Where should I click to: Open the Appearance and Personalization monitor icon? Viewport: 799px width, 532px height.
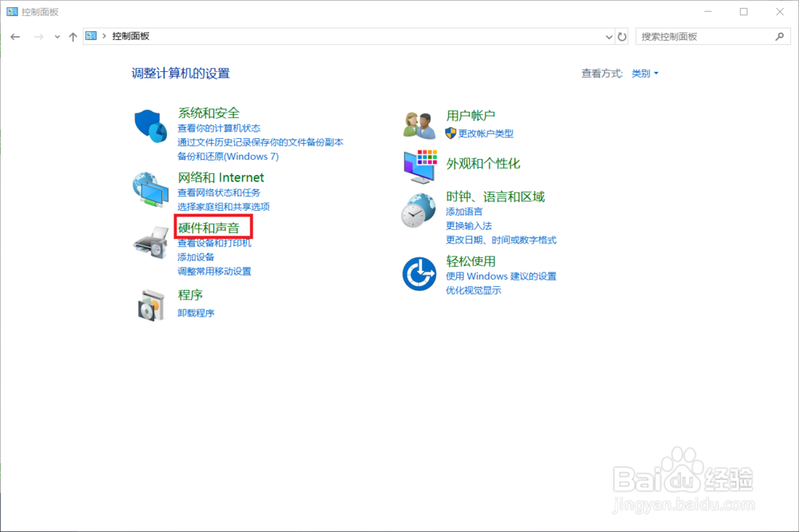click(x=420, y=167)
